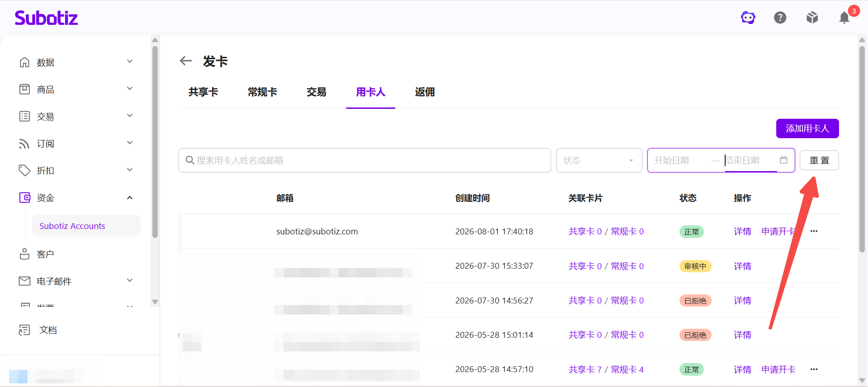Click the 添加用卡人 button
Image resolution: width=868 pixels, height=387 pixels.
tap(807, 128)
